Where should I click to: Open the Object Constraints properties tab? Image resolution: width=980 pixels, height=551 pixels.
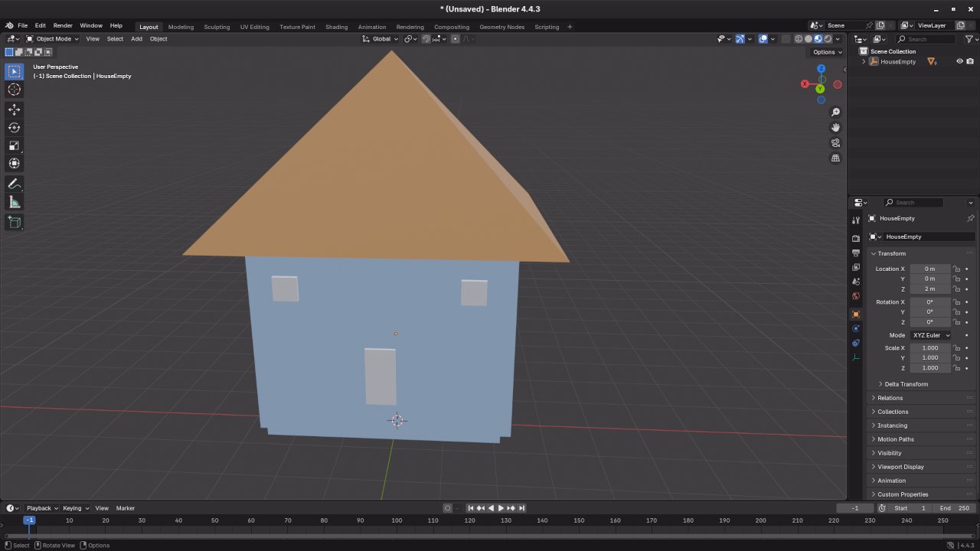coord(856,343)
